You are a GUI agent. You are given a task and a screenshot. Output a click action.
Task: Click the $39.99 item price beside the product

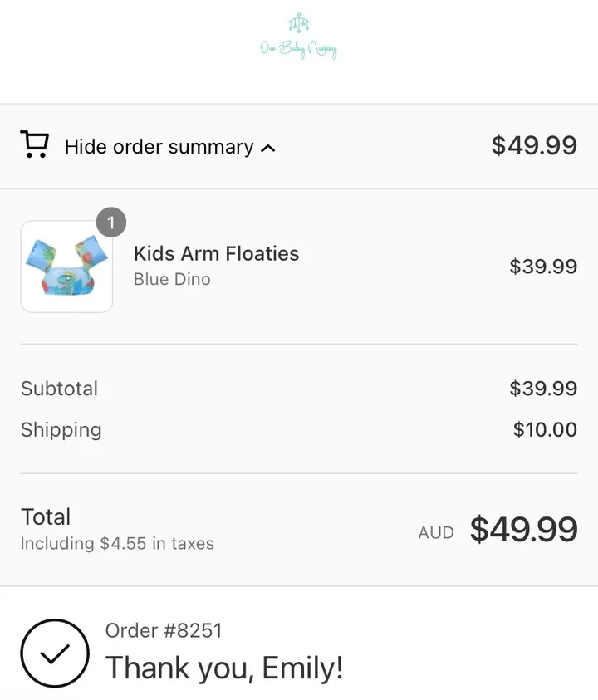click(x=543, y=267)
